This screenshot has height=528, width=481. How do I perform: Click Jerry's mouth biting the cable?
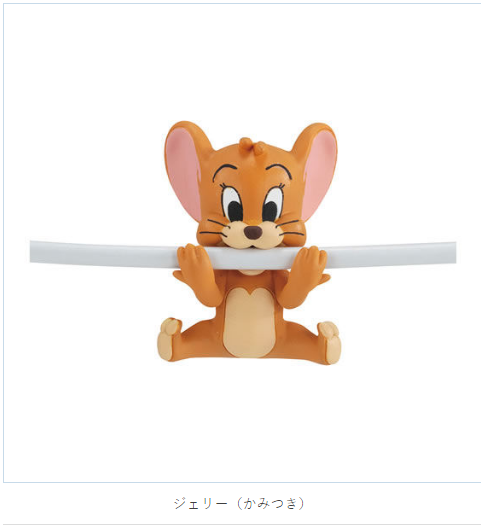tap(254, 248)
